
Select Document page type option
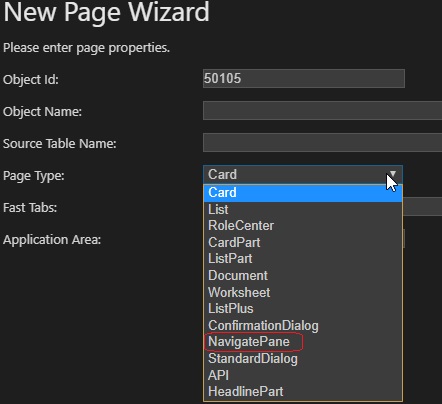303,275
